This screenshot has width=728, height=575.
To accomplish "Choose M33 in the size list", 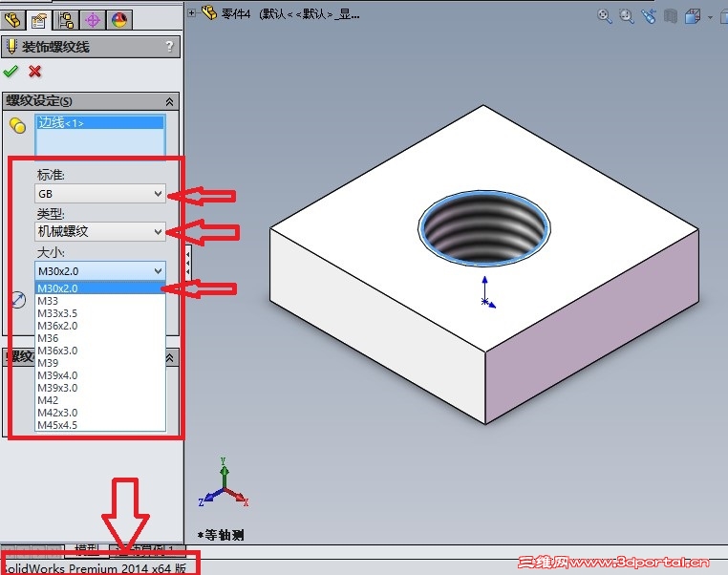I will [x=99, y=301].
